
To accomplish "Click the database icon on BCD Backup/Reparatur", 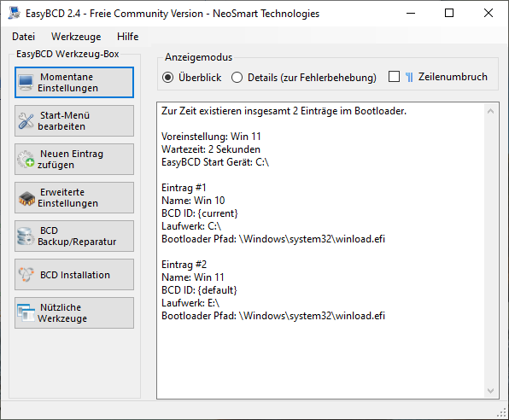I will click(26, 236).
